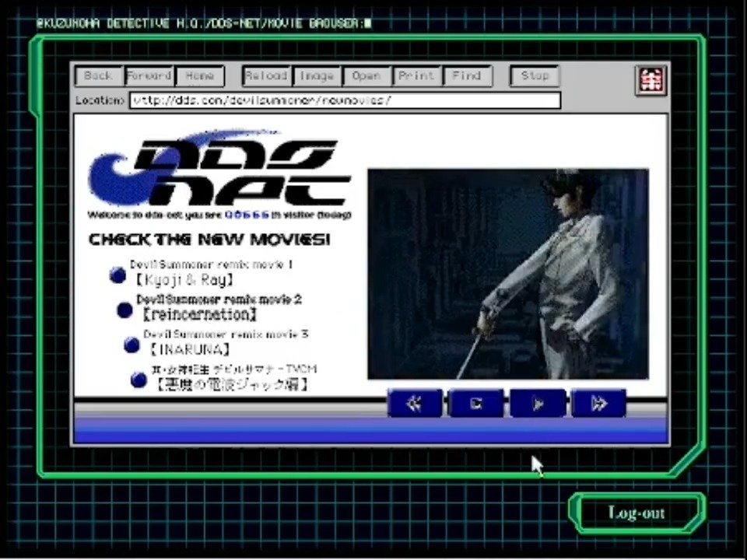Reload the current page
Viewport: 747px width, 560px height.
click(x=266, y=76)
